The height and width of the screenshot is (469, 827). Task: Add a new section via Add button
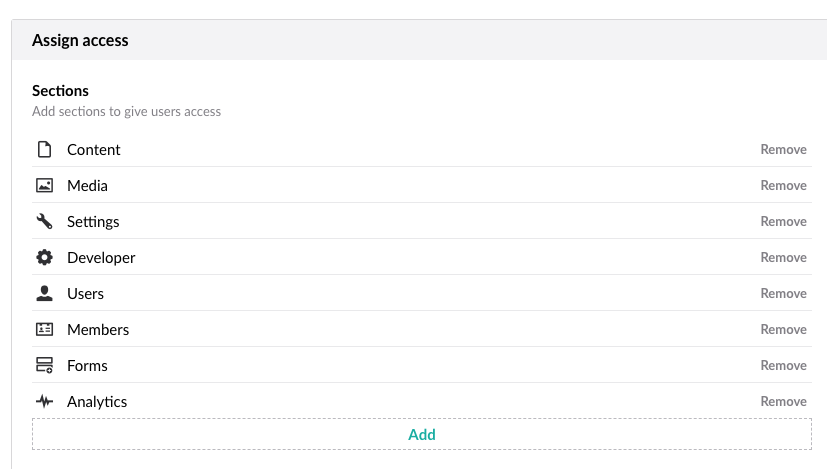pos(422,434)
